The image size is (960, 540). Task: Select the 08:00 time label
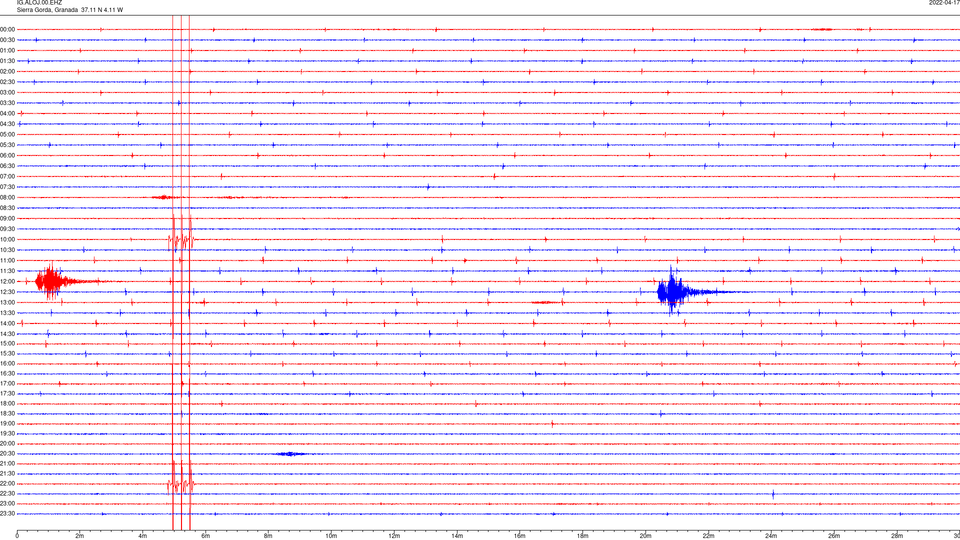(7, 197)
